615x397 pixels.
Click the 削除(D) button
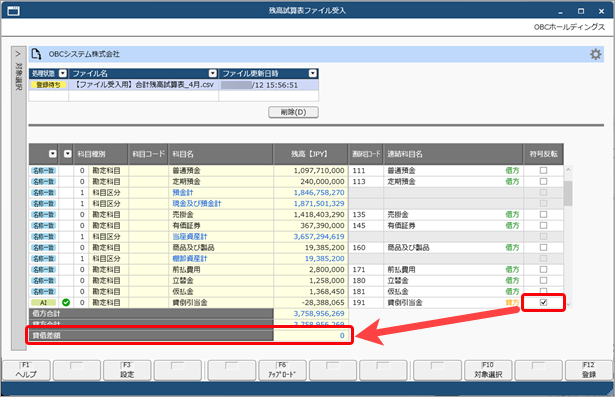coord(293,112)
